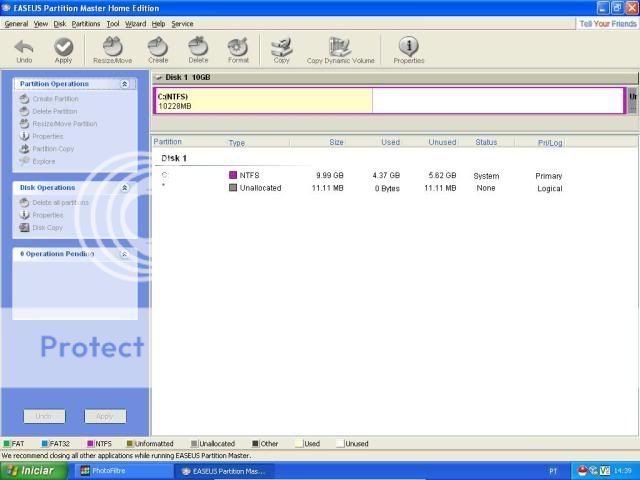Click the 14:39 clock in the system tray
Viewport: 640px width, 480px height.
tap(622, 471)
